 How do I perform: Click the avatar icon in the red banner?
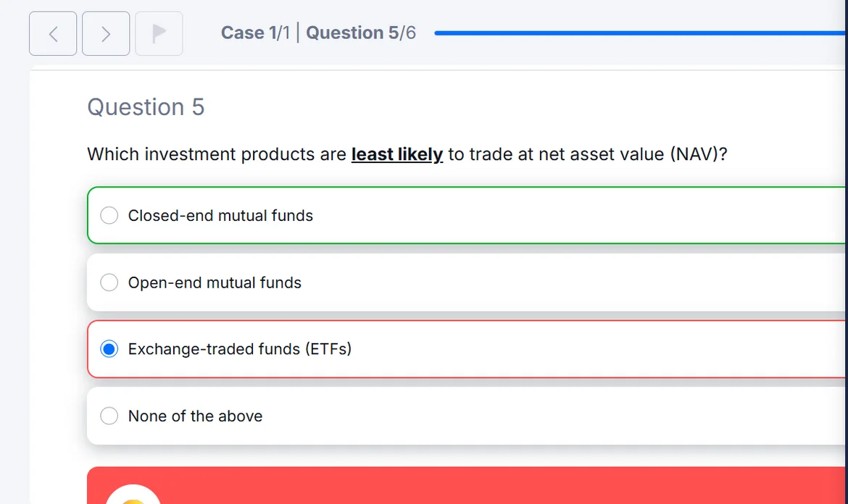(x=133, y=495)
